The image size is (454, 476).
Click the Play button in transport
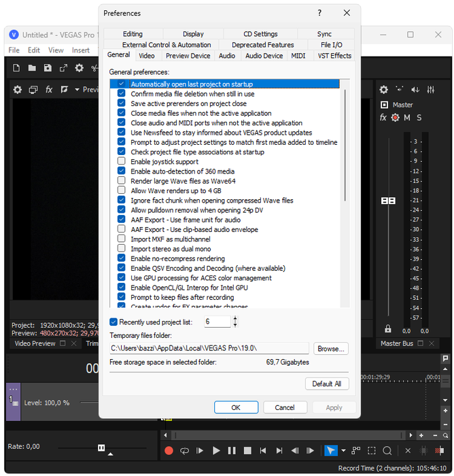[x=216, y=450]
